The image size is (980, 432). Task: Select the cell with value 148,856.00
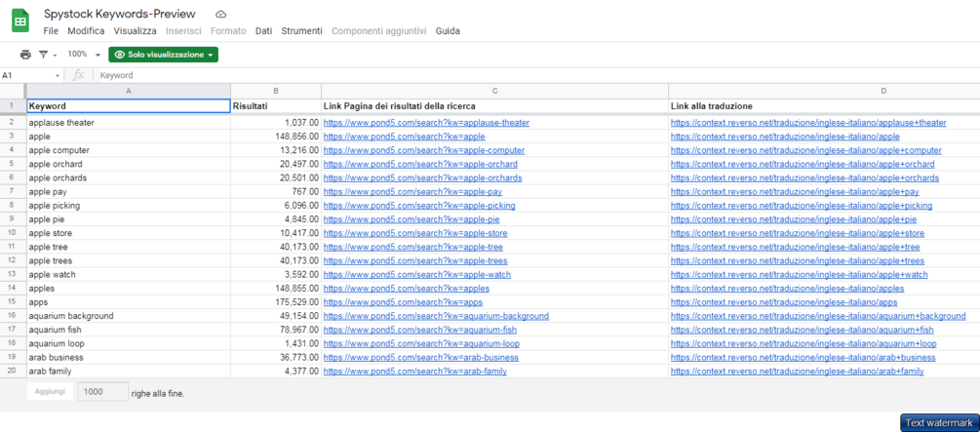(x=276, y=137)
